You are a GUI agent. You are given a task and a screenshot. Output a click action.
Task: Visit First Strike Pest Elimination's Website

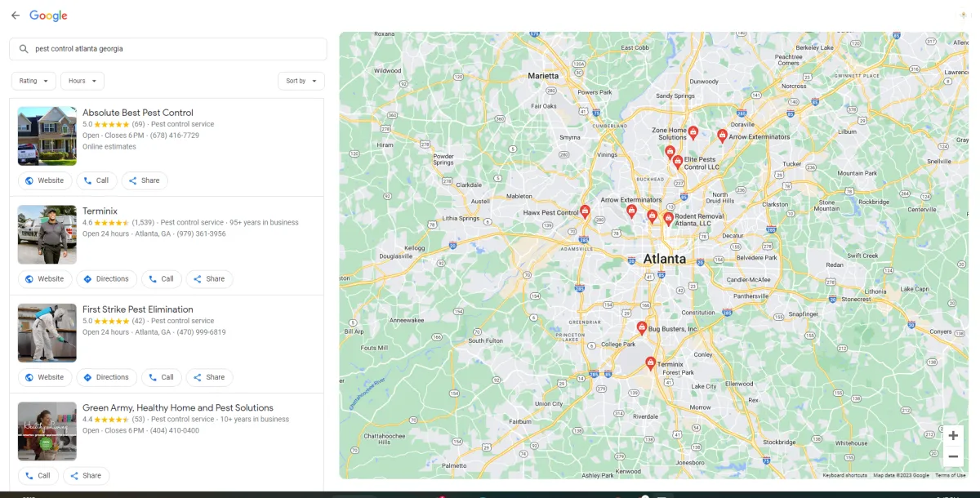[x=44, y=377]
